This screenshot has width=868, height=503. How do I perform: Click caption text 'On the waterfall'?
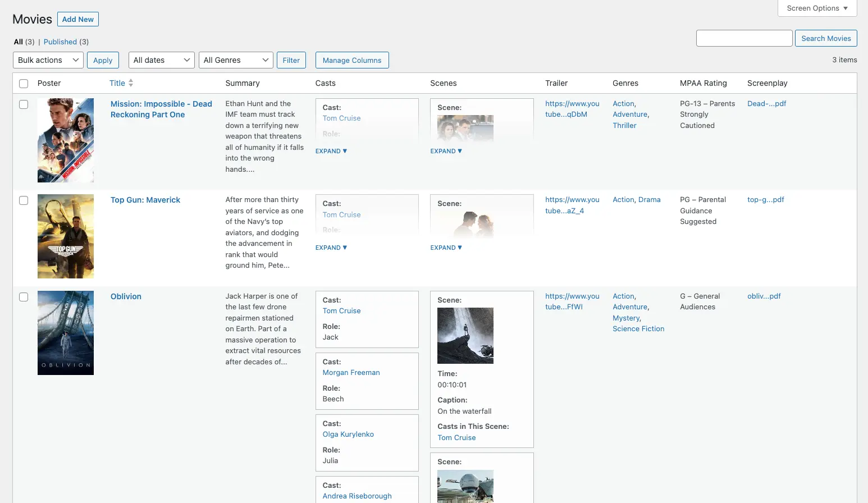pyautogui.click(x=464, y=411)
